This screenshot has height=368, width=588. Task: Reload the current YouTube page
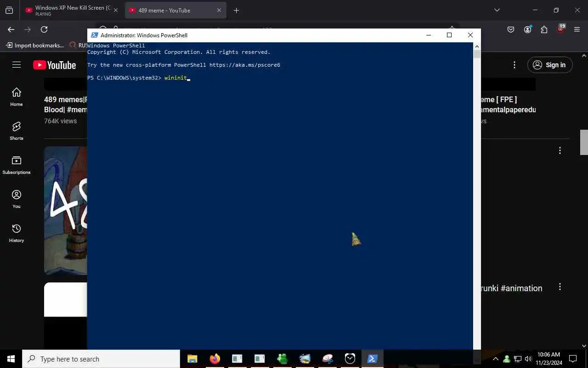tap(44, 29)
